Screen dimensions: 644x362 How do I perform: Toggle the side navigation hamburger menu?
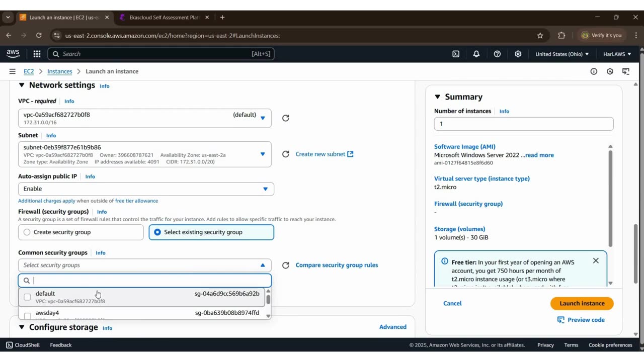click(x=12, y=71)
